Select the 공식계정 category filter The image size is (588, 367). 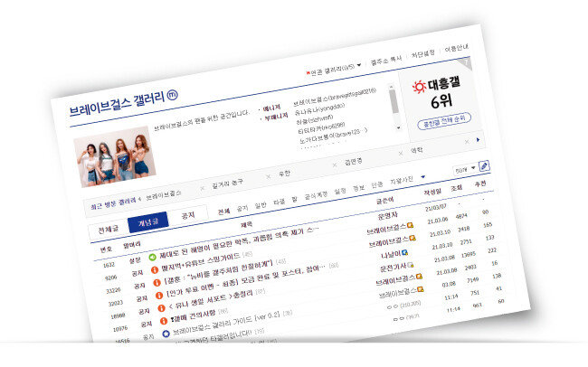(x=316, y=195)
